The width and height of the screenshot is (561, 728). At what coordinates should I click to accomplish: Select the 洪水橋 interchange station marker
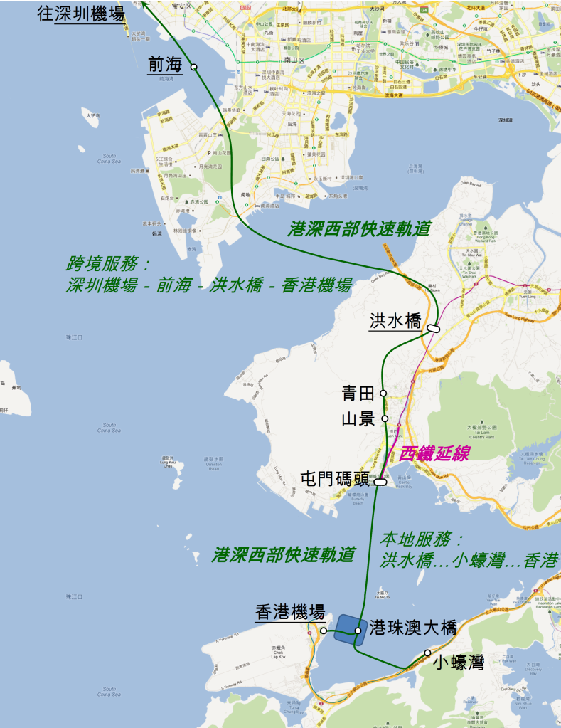(432, 328)
